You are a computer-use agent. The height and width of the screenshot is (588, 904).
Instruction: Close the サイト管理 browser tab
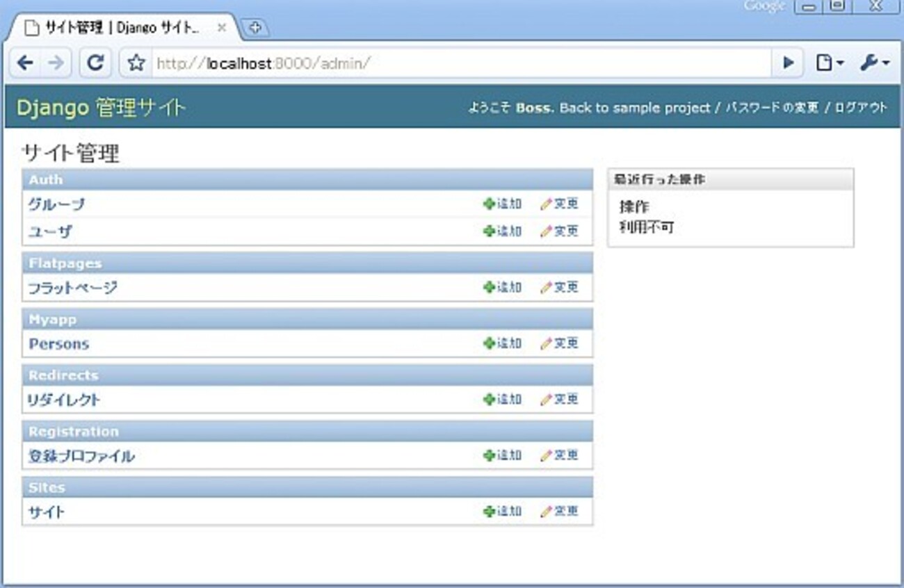222,28
